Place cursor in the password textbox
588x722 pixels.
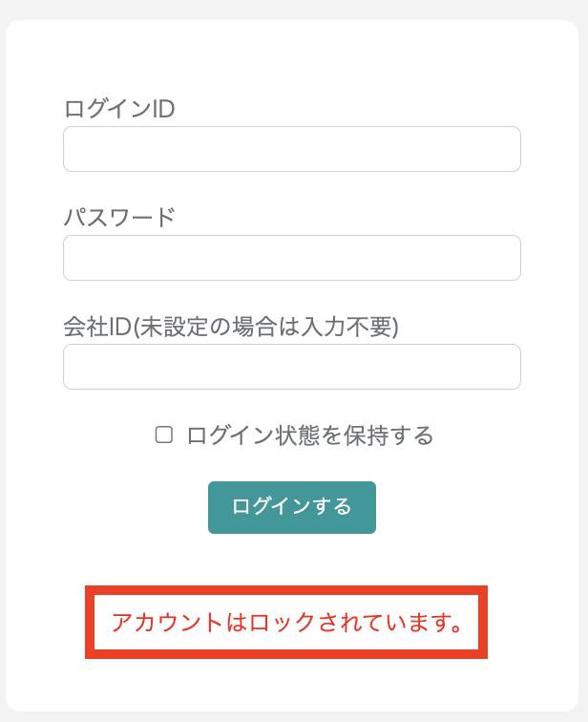[291, 258]
